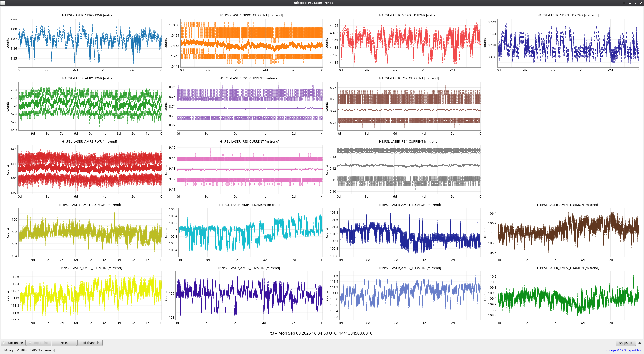Screen dimensions: 644x354
Task: Close the ndscope window
Action: pyautogui.click(x=641, y=3)
